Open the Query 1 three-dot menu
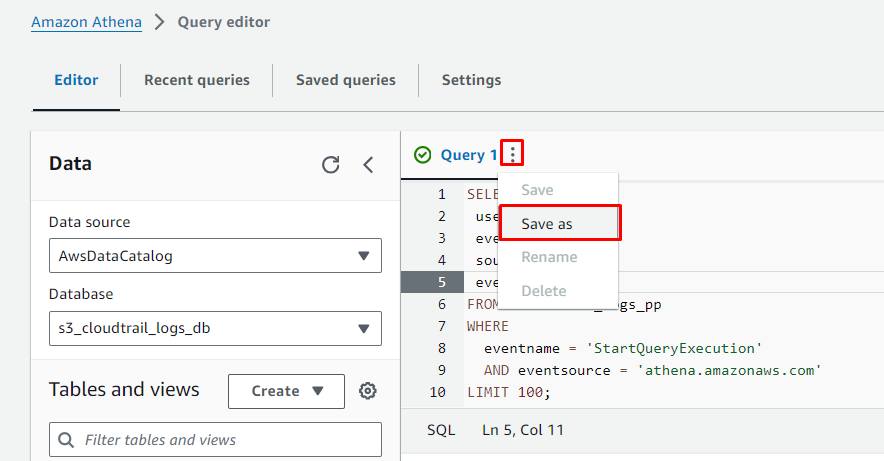Viewport: 884px width, 461px height. (x=513, y=154)
